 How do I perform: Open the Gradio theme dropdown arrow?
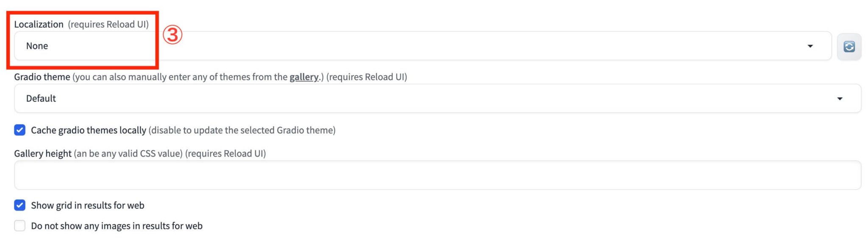840,98
